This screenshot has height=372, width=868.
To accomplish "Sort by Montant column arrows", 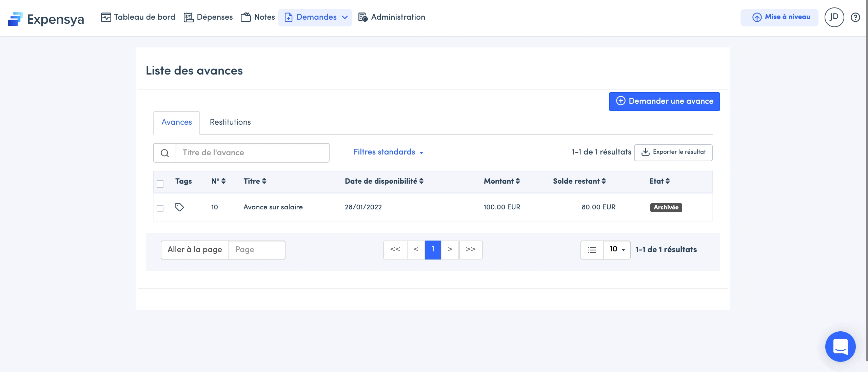I will coord(518,181).
